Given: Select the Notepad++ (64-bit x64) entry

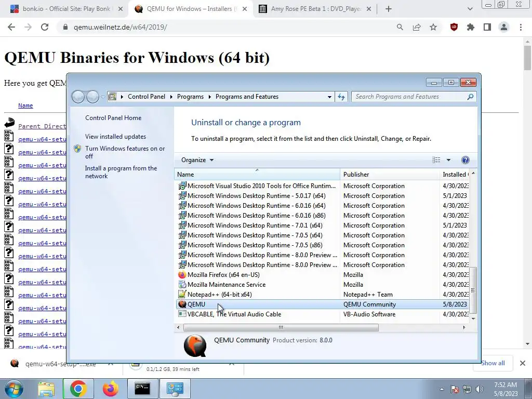Looking at the screenshot, I should [322, 295].
